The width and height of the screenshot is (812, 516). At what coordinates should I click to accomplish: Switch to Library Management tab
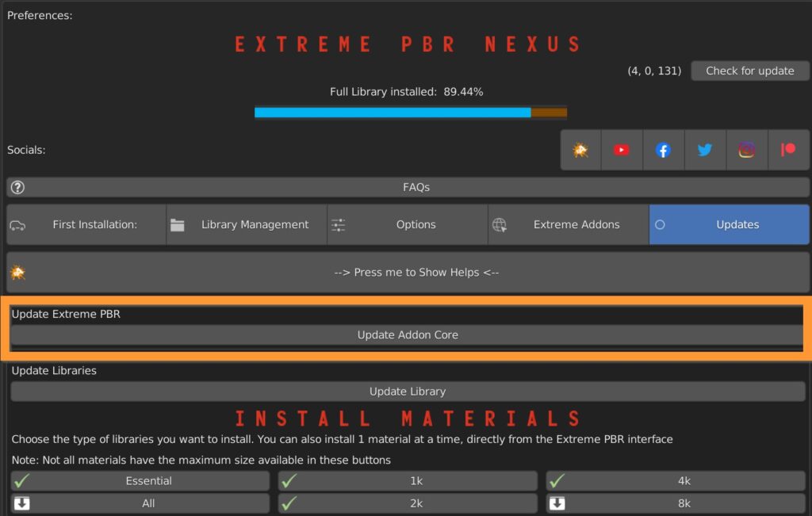coord(247,224)
